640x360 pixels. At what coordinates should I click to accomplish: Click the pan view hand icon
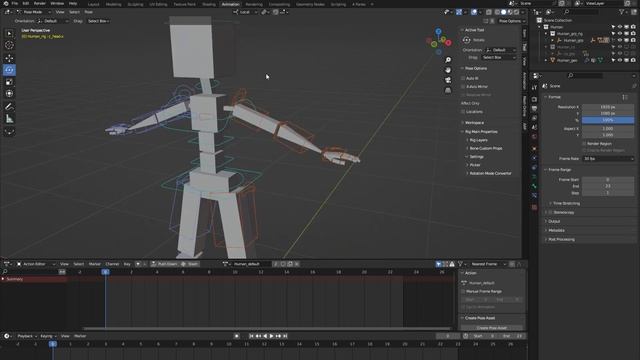pyautogui.click(x=448, y=70)
